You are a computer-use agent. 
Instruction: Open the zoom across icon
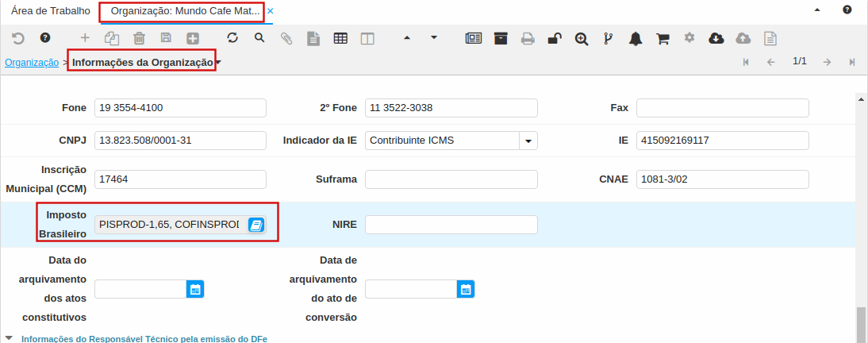(582, 37)
